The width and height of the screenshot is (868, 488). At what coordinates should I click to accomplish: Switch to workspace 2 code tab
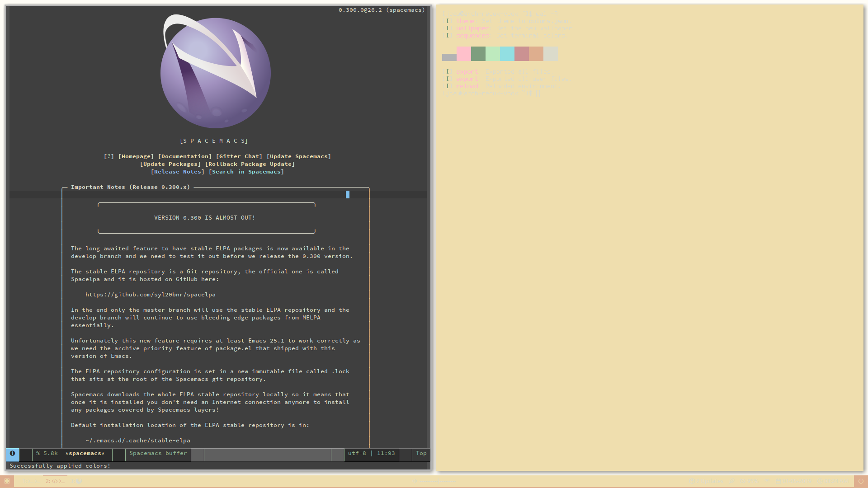click(55, 481)
